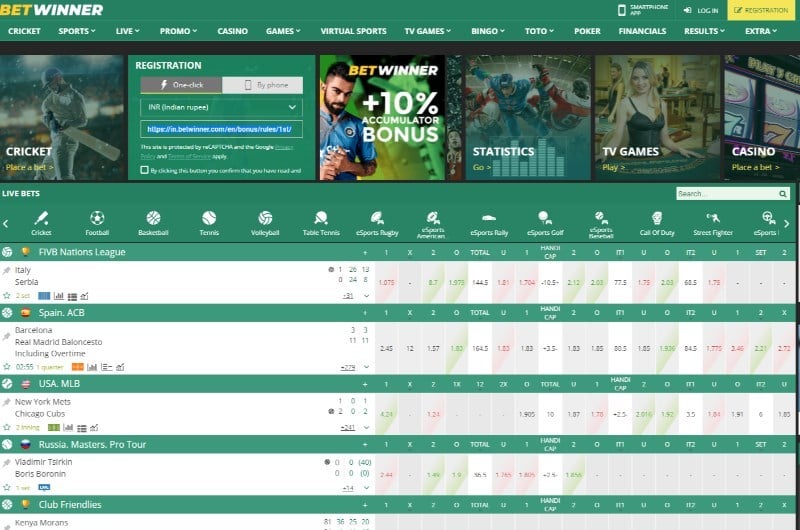Click the promo code URL field
The image size is (800, 530).
click(221, 129)
